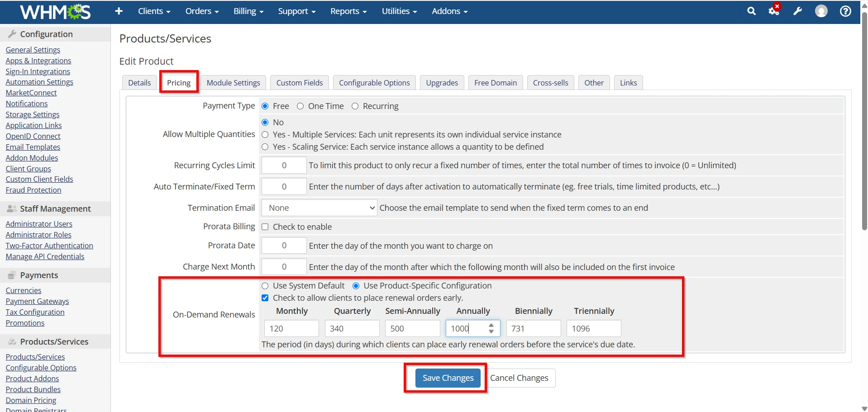868x412 pixels.
Task: Switch to the Free Domain tab
Action: (x=496, y=83)
